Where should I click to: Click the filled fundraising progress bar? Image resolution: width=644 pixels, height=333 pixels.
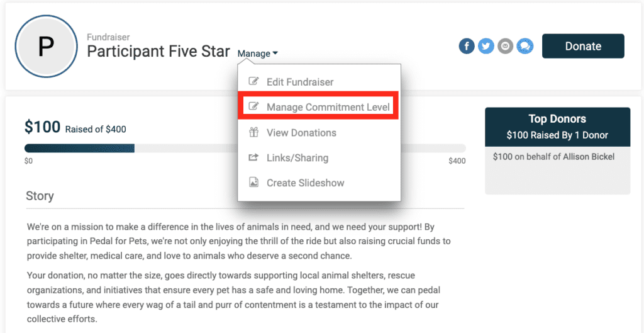click(80, 148)
